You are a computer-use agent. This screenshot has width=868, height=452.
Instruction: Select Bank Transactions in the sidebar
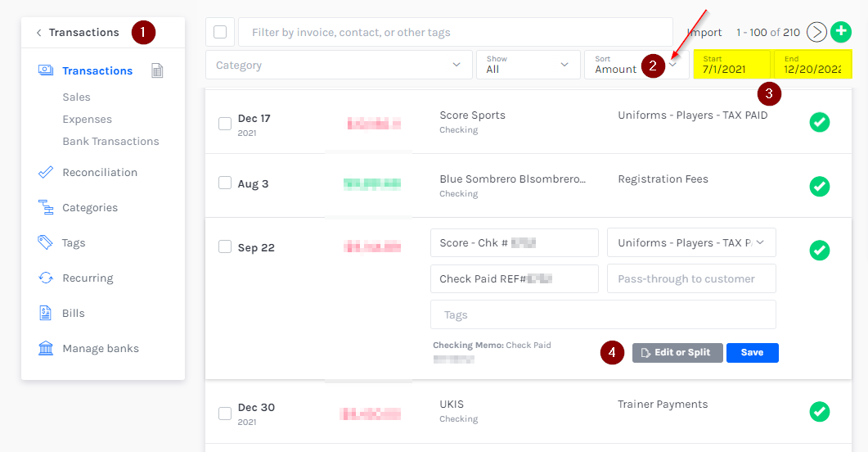(110, 142)
